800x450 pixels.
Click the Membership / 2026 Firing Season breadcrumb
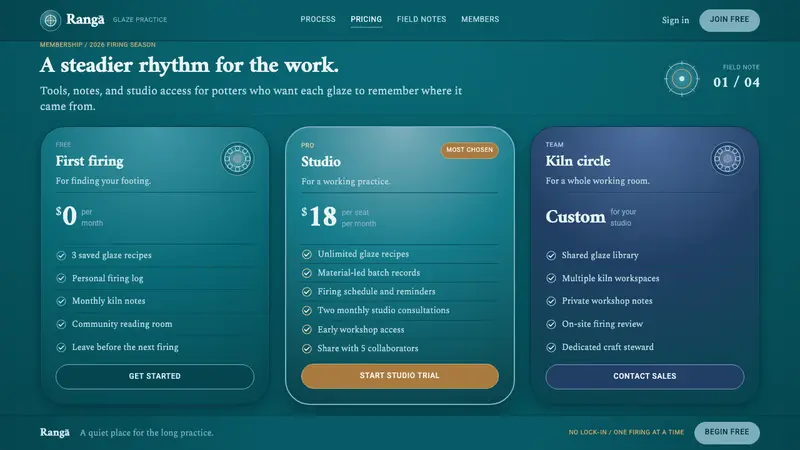(x=97, y=45)
